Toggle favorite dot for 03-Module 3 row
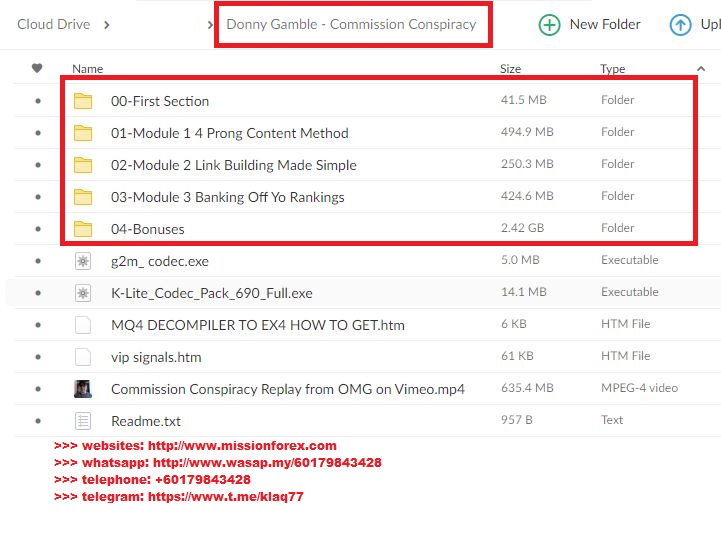721x556 pixels. (x=38, y=197)
